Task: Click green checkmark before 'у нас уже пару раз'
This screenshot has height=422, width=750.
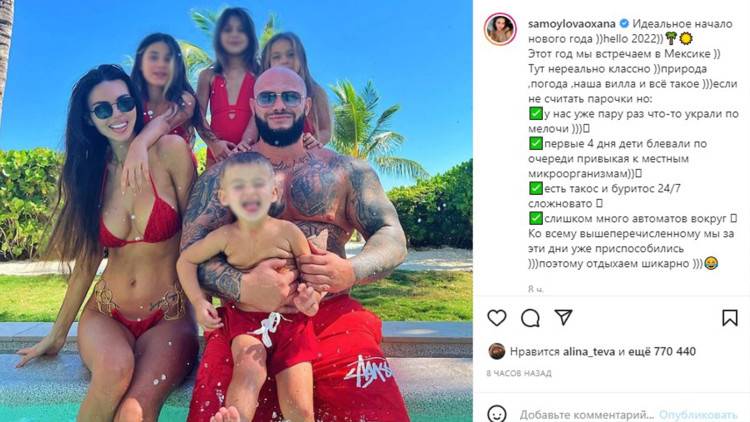Action: tap(535, 114)
